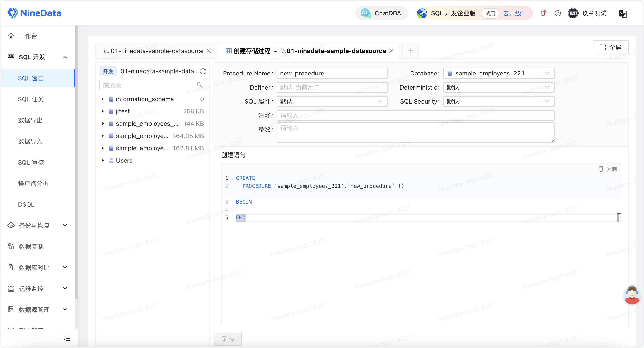Add a new tab with plus
This screenshot has width=644, height=348.
[x=410, y=51]
